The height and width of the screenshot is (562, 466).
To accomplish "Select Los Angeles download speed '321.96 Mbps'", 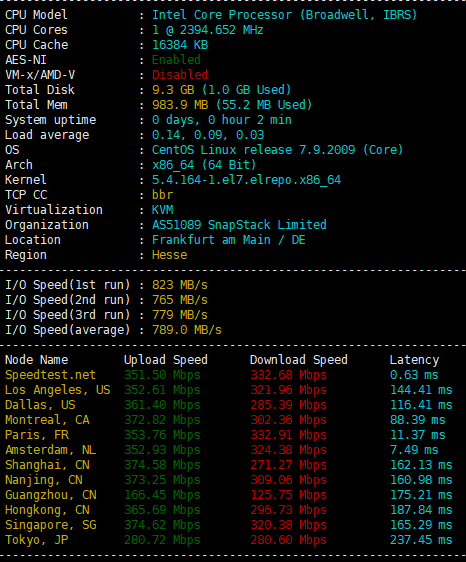I will (288, 390).
